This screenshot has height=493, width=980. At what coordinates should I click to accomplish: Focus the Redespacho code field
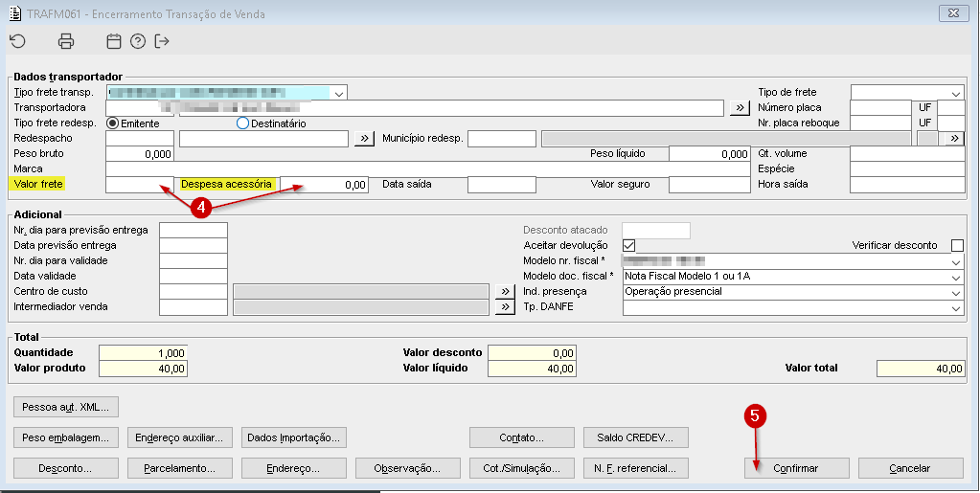(140, 138)
